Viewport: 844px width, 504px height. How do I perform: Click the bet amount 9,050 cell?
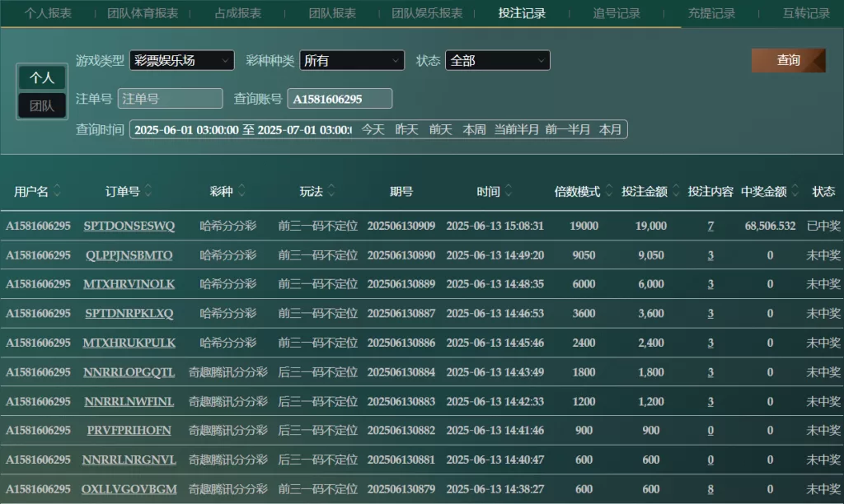tap(651, 255)
